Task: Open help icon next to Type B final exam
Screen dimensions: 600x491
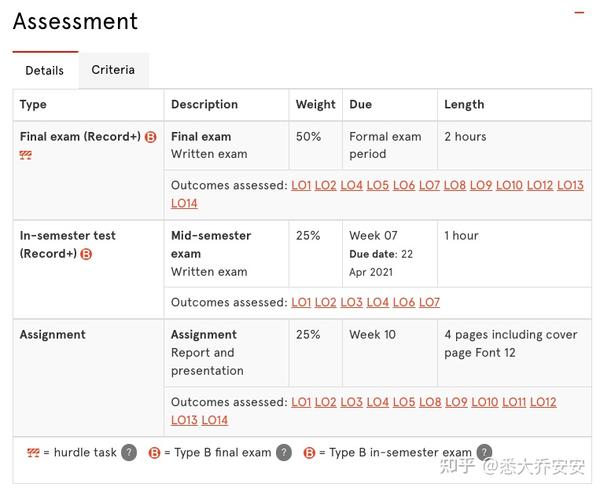Action: point(284,452)
